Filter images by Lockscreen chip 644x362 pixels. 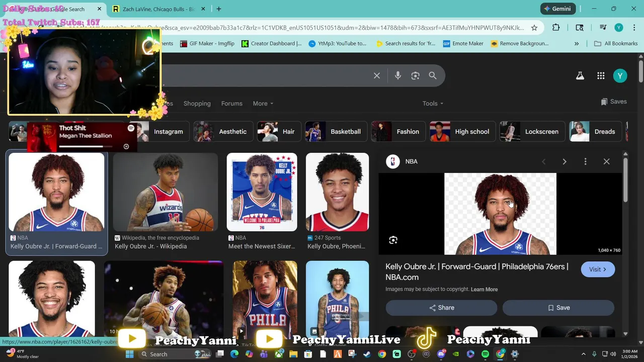point(532,132)
